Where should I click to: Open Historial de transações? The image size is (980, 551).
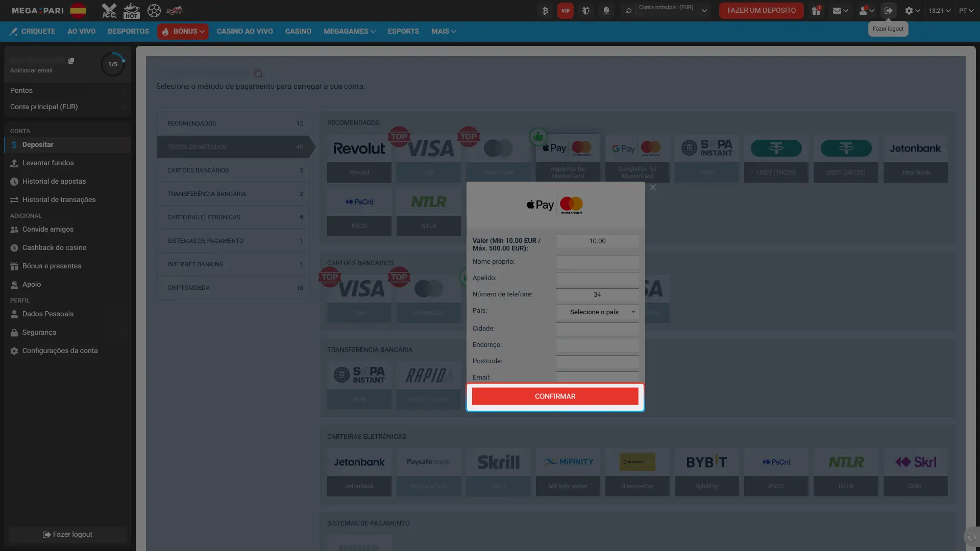(x=68, y=200)
